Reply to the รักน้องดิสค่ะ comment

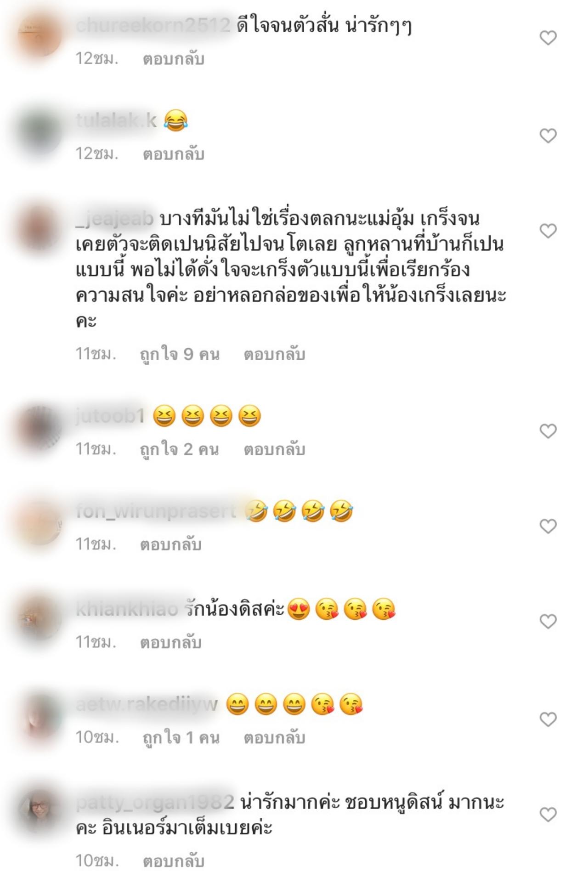pyautogui.click(x=170, y=642)
